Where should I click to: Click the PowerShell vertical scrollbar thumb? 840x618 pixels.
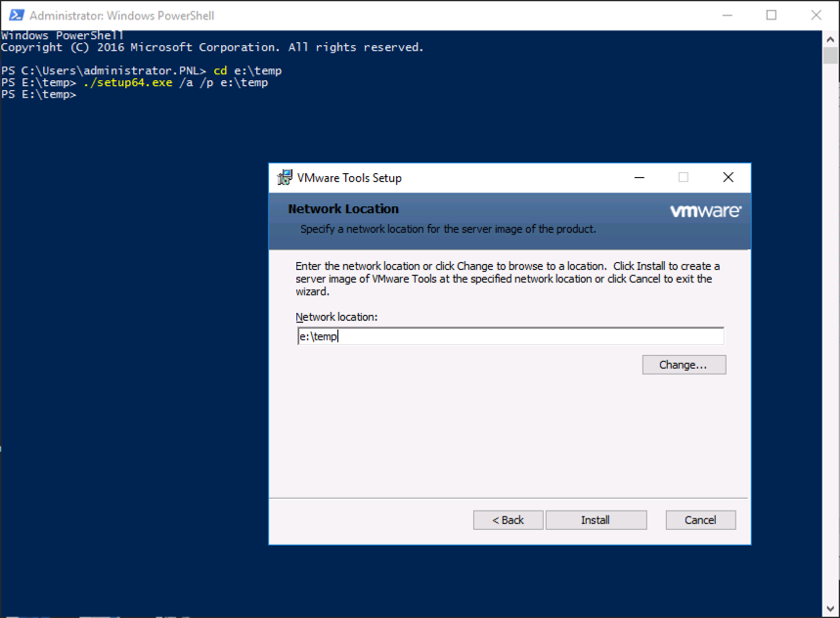point(830,55)
